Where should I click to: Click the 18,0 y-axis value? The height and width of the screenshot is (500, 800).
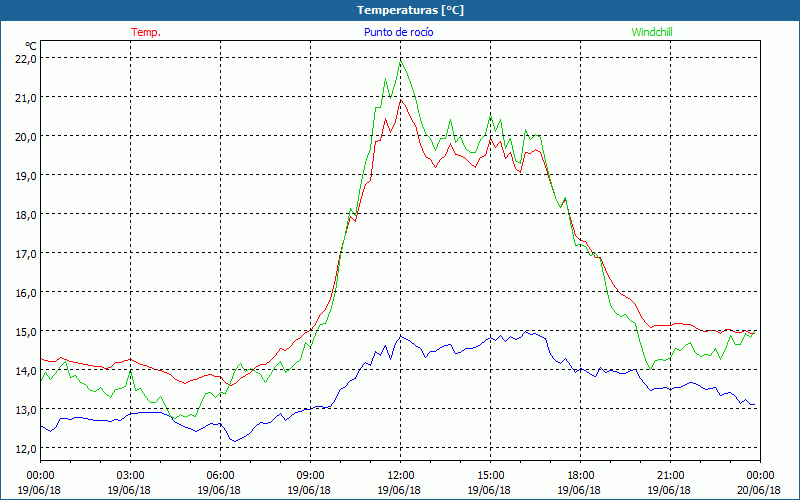(x=27, y=214)
